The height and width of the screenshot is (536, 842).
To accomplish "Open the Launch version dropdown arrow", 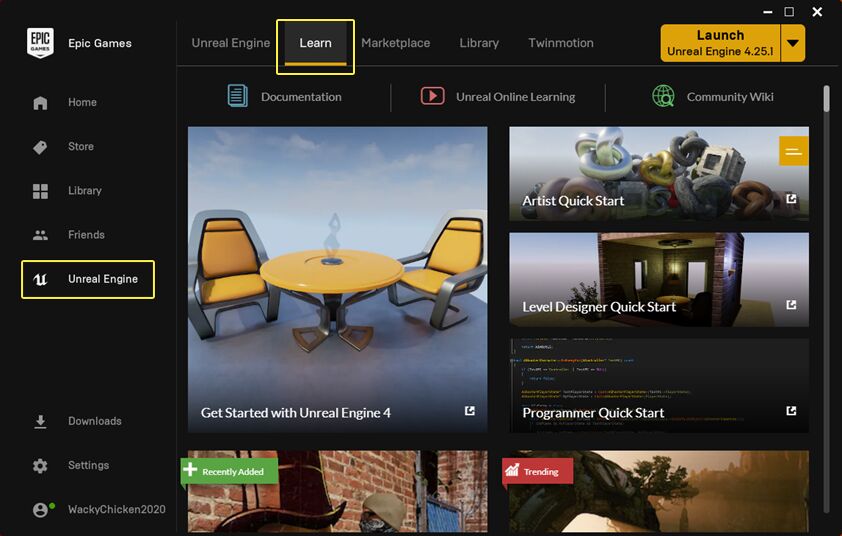I will pos(793,43).
